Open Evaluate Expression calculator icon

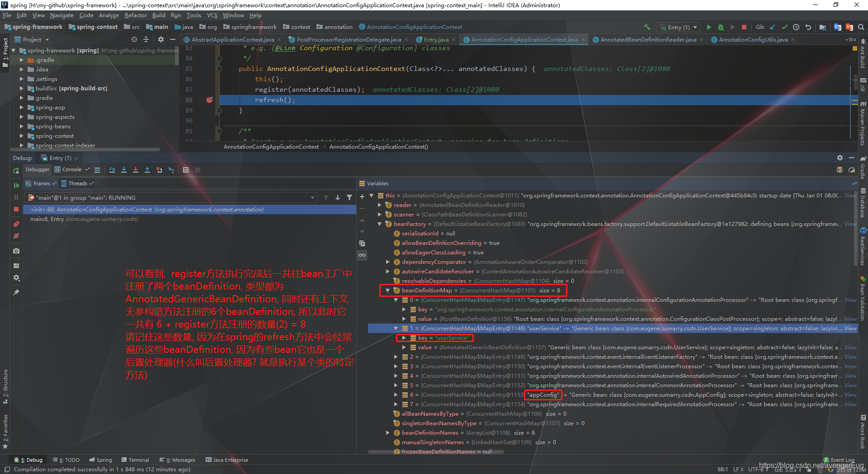click(185, 170)
